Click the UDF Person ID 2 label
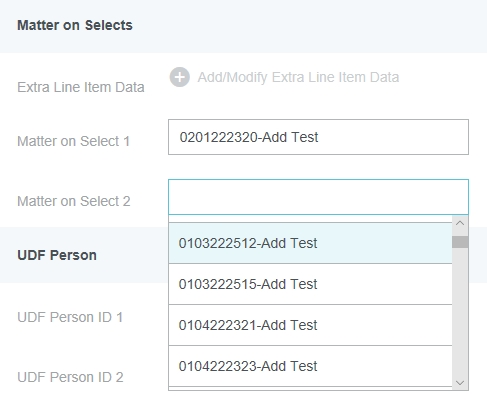The width and height of the screenshot is (487, 402). [x=70, y=377]
